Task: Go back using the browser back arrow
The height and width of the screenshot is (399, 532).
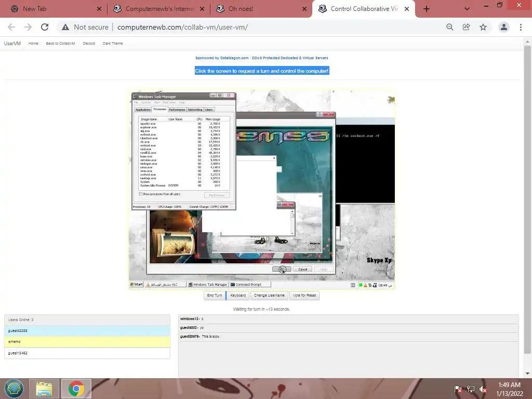Action: 11,27
